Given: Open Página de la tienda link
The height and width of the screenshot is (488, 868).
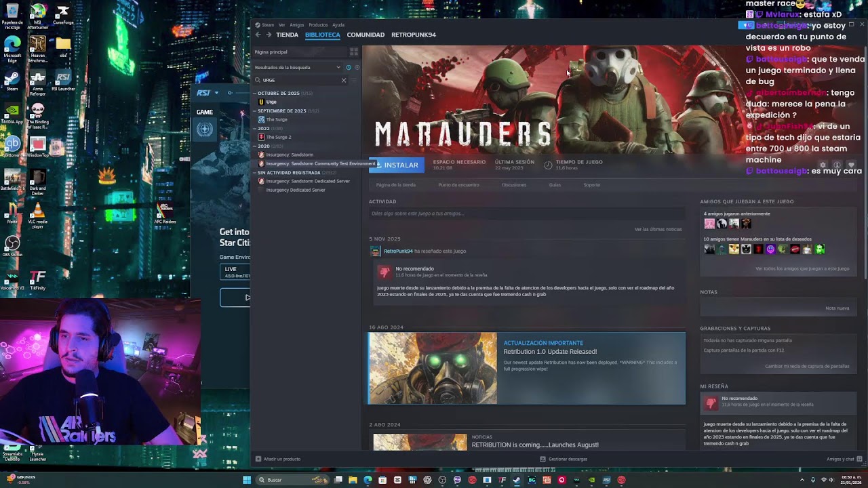Looking at the screenshot, I should pos(396,184).
